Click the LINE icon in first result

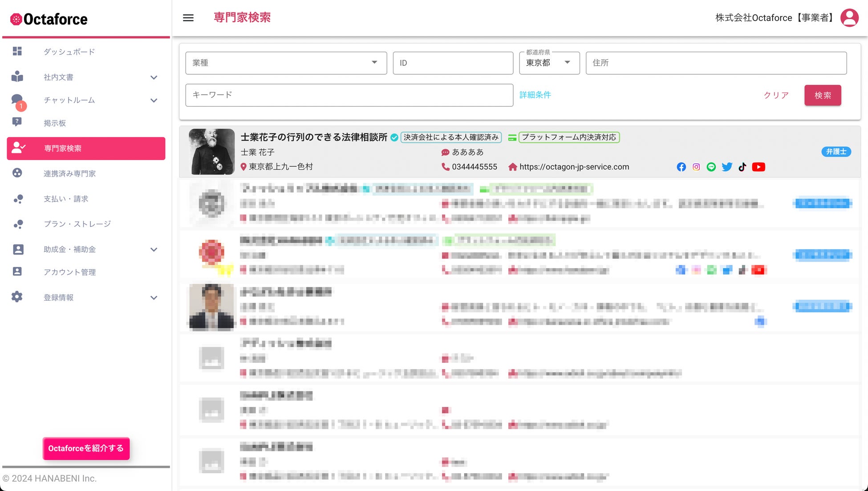click(x=711, y=167)
